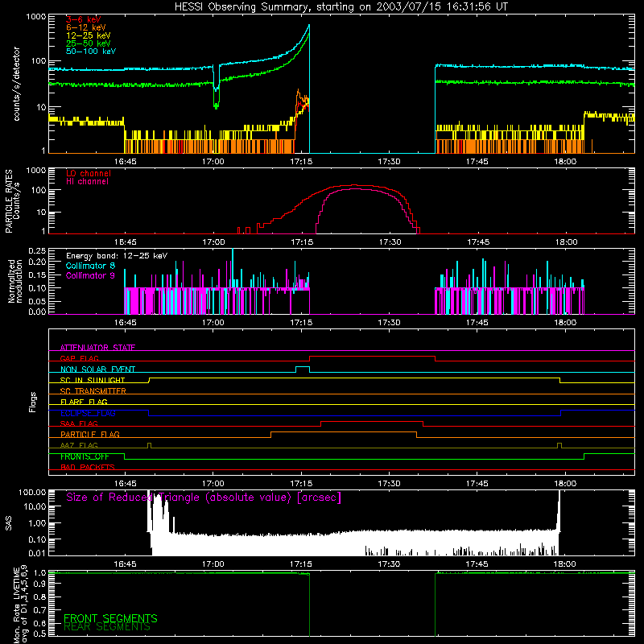Click the 17:30 tick under the particle rates plot

(x=390, y=242)
